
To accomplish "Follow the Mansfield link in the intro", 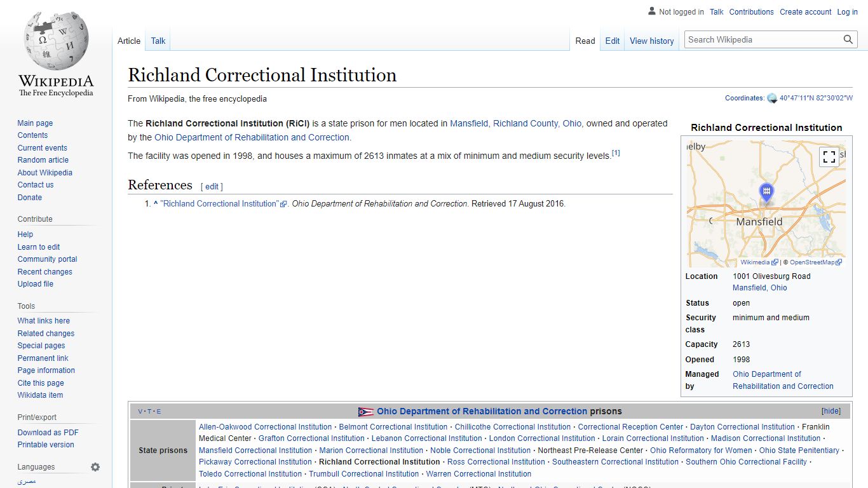I will click(469, 123).
